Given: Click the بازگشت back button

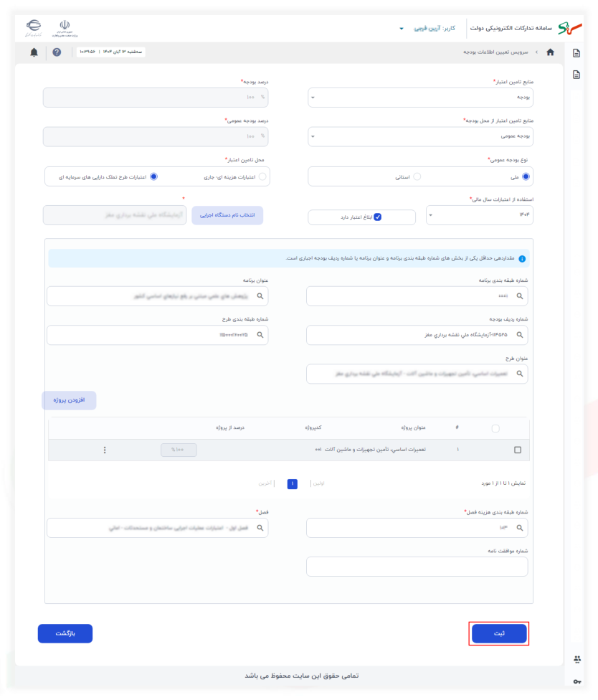Looking at the screenshot, I should point(65,633).
